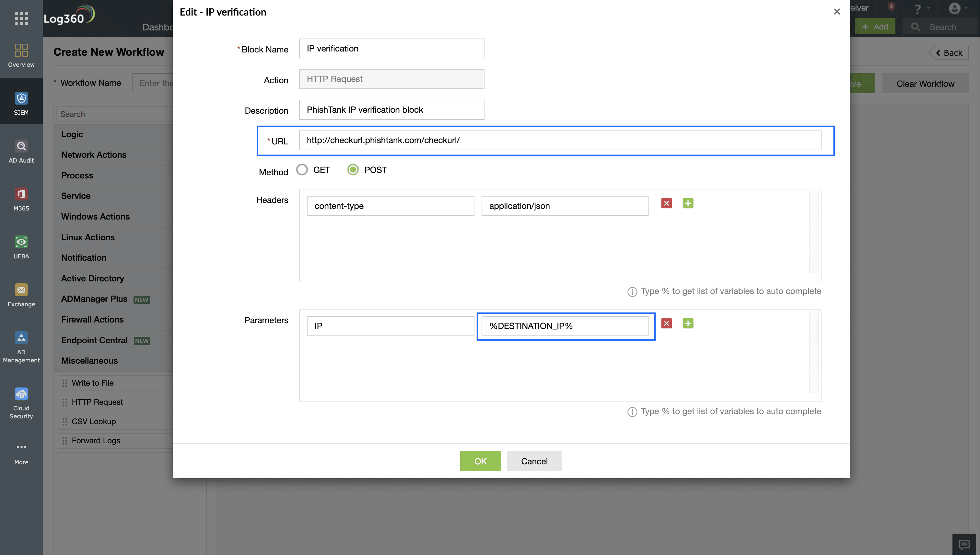Select the POST method radio button
This screenshot has width=980, height=555.
[353, 170]
